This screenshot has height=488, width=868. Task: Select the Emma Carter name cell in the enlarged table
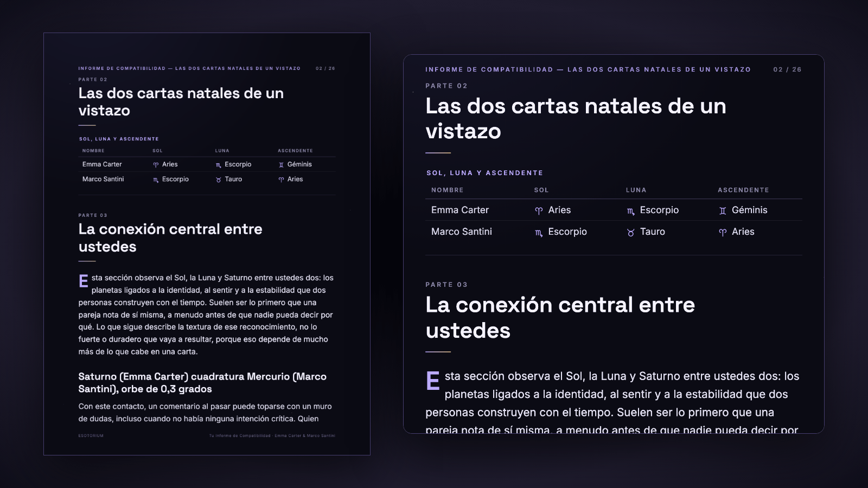click(x=460, y=210)
